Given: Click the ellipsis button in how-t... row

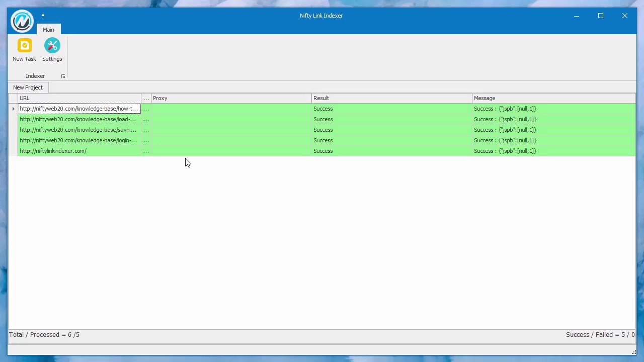Looking at the screenshot, I should (146, 109).
